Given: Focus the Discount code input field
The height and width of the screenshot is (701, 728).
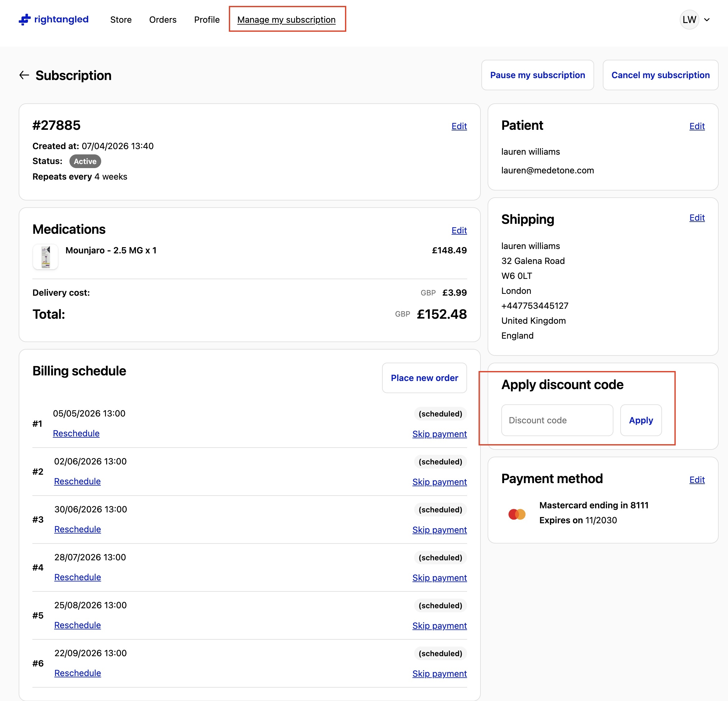Looking at the screenshot, I should click(557, 420).
